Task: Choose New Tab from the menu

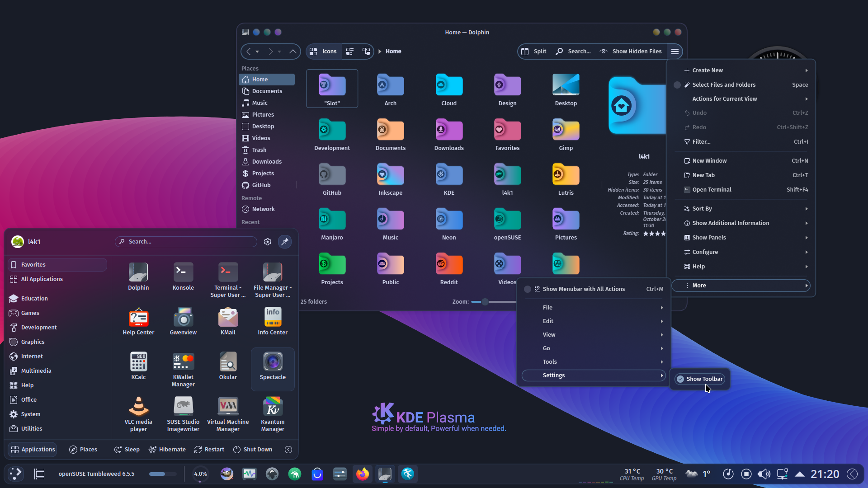Action: [x=742, y=175]
